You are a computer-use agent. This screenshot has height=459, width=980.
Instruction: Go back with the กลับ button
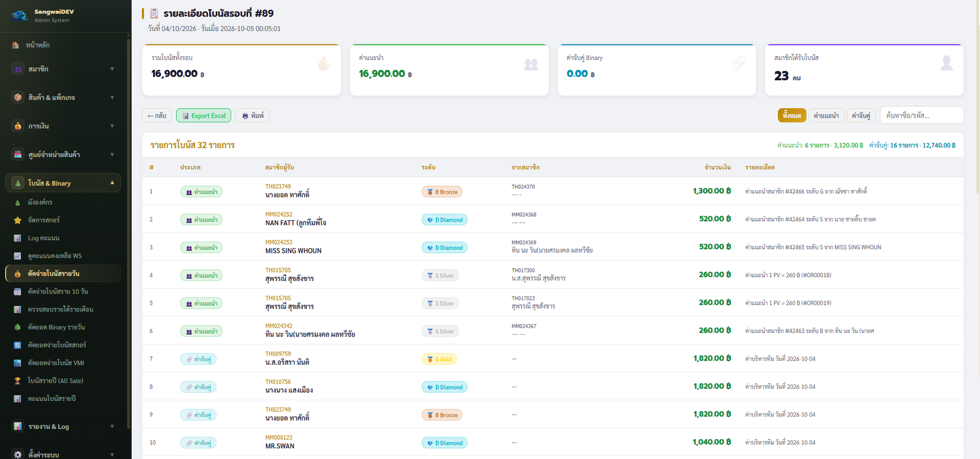click(157, 115)
